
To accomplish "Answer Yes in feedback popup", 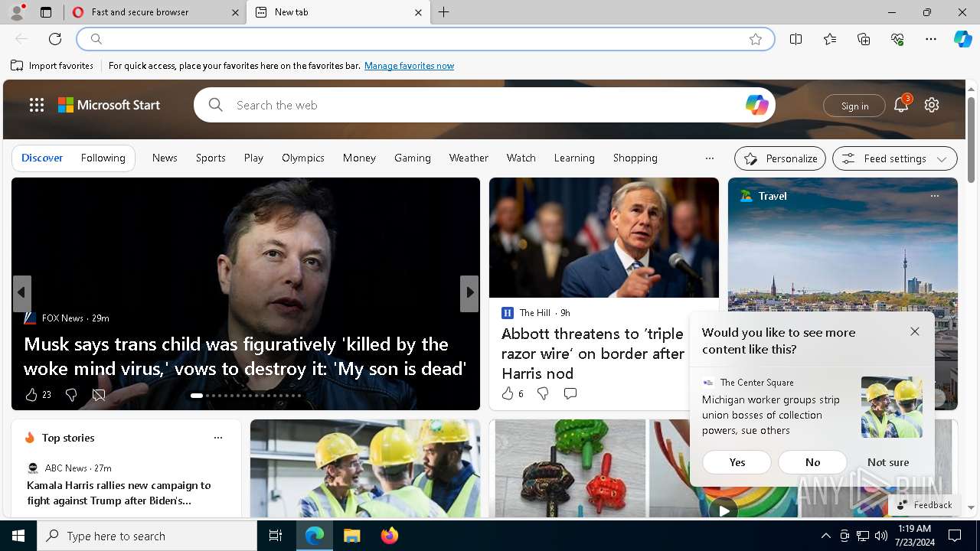I will point(737,462).
